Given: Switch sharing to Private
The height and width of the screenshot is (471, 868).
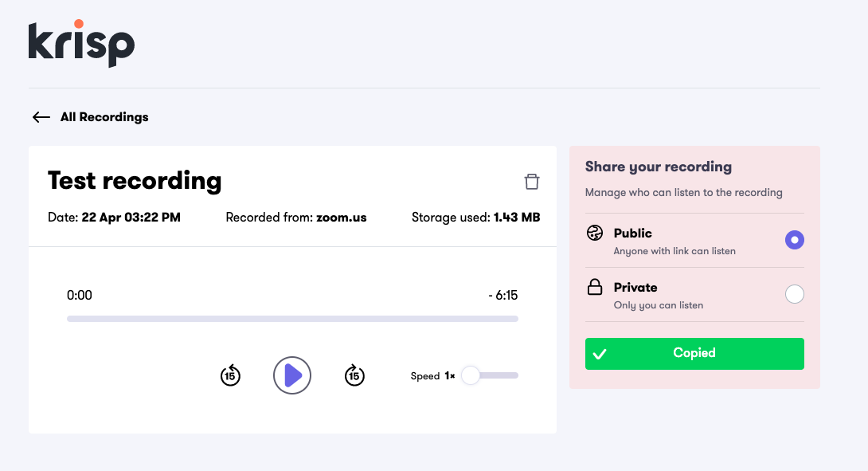Looking at the screenshot, I should tap(794, 294).
